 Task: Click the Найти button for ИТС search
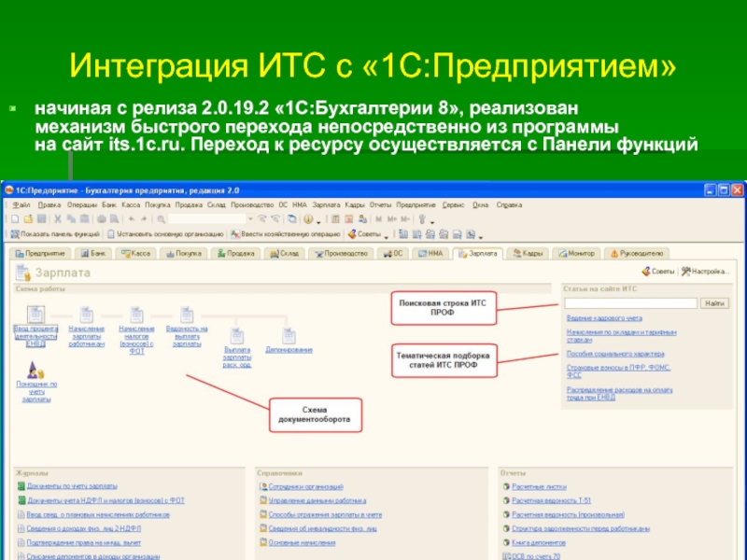tap(714, 303)
